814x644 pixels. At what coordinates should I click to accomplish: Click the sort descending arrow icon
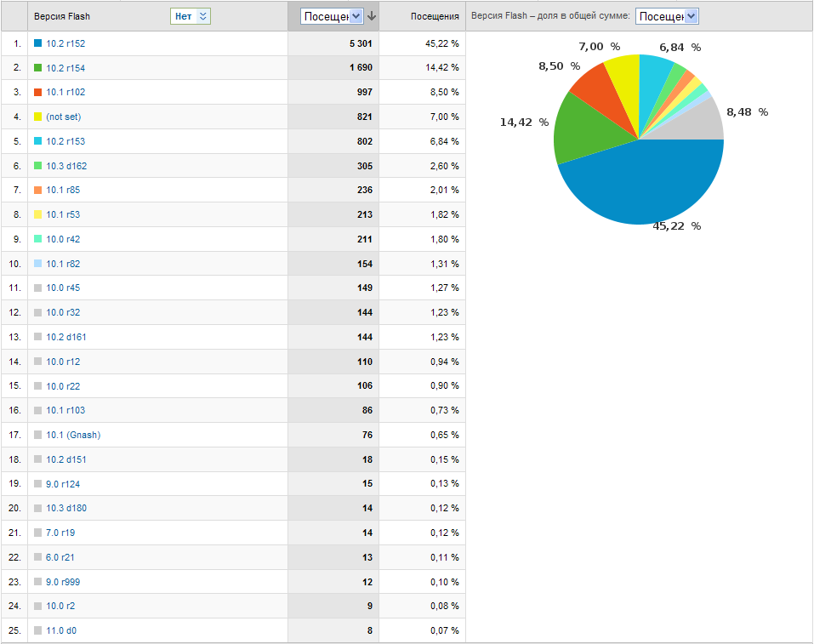click(x=372, y=16)
